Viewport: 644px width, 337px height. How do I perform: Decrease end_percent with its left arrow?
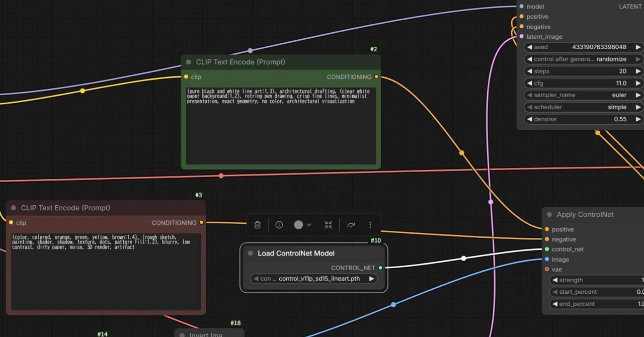[x=555, y=304]
